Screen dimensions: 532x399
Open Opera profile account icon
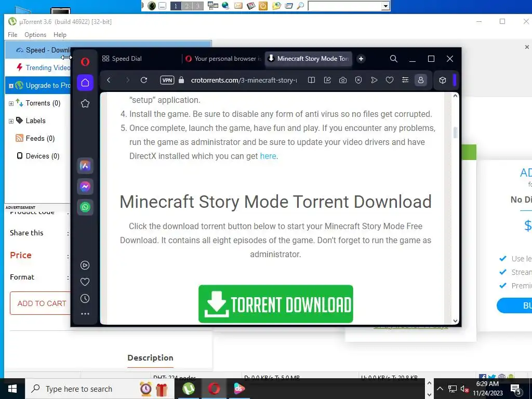[421, 80]
